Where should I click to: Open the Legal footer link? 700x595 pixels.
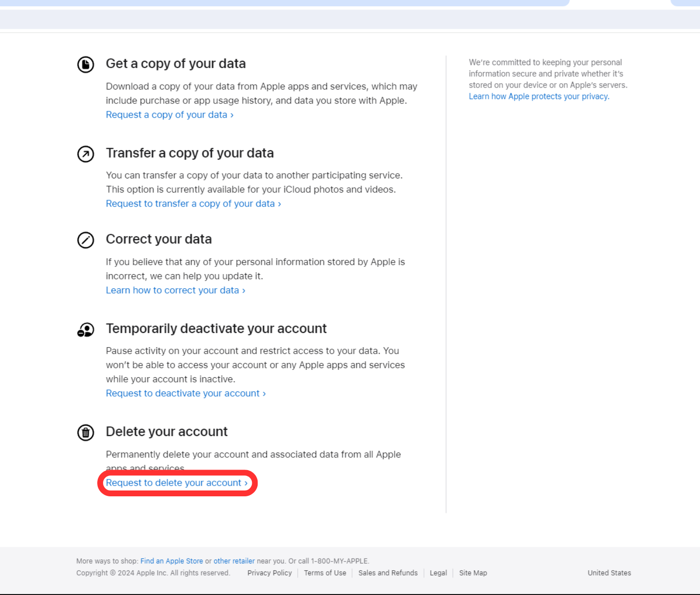(x=438, y=573)
